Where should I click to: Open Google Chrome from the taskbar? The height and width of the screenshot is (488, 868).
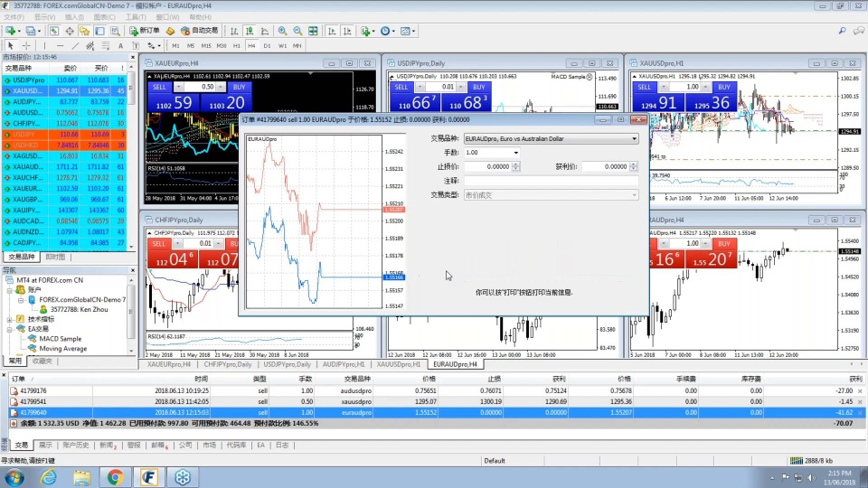[115, 476]
